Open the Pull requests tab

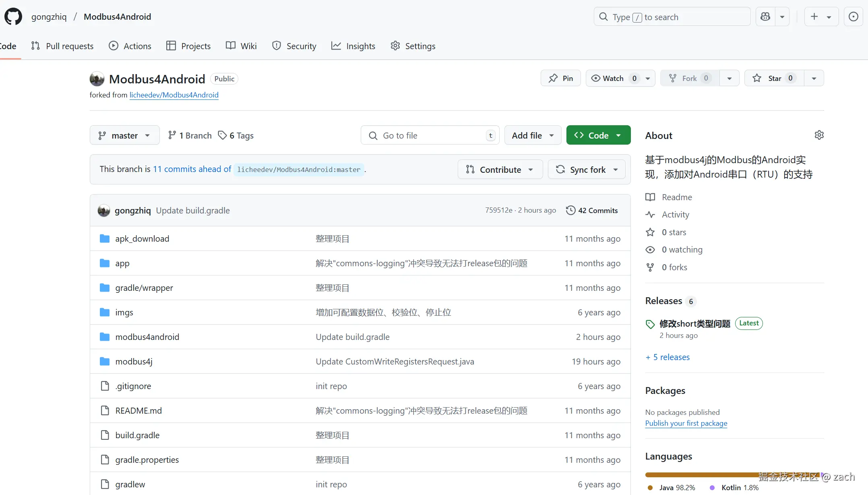(x=62, y=46)
